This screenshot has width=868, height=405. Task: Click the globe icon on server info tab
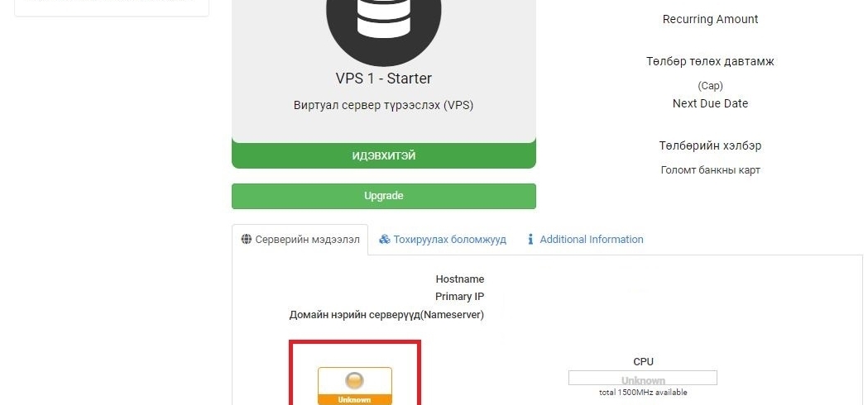point(247,240)
